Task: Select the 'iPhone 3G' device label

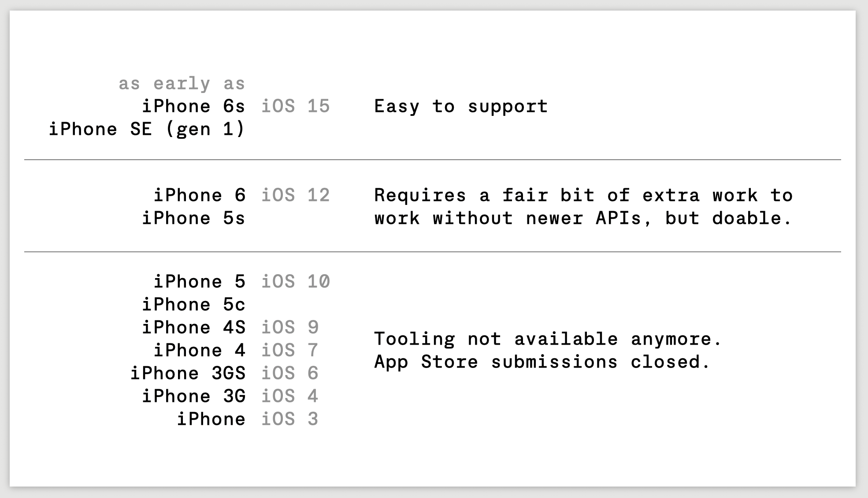Action: (193, 396)
